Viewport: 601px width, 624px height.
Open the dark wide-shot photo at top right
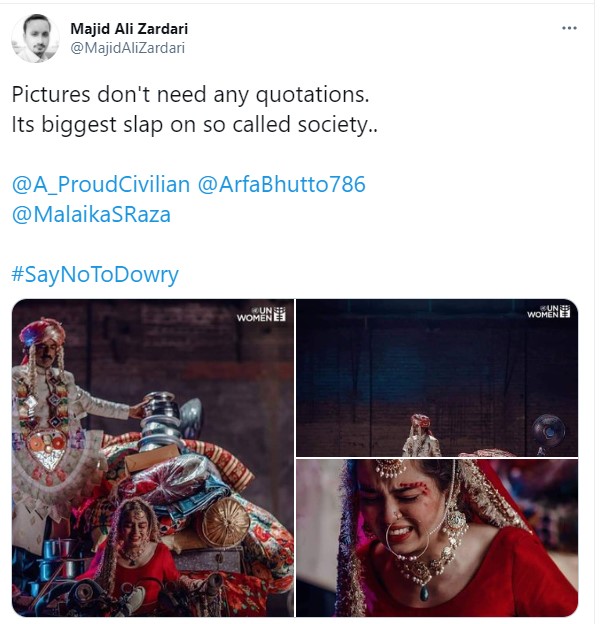(x=437, y=377)
